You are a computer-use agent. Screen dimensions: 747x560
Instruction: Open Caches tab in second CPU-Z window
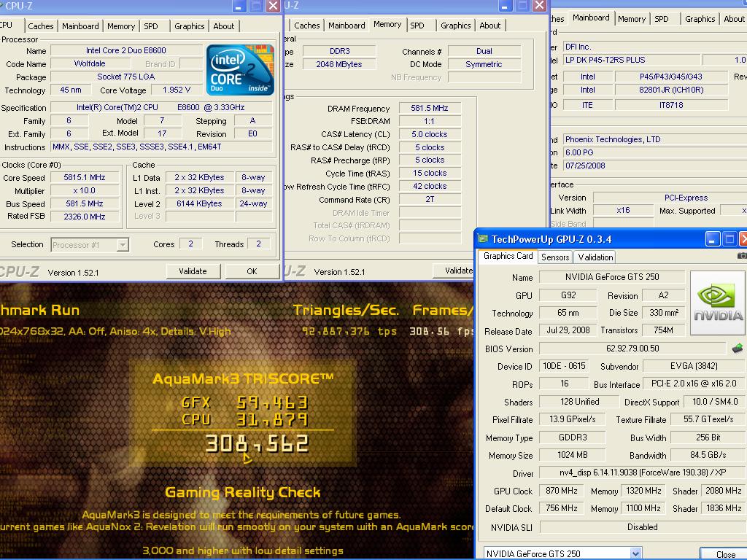pos(307,26)
